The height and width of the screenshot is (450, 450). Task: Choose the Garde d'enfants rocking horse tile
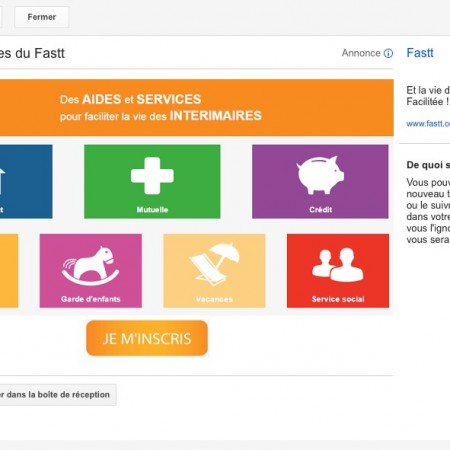pyautogui.click(x=91, y=271)
